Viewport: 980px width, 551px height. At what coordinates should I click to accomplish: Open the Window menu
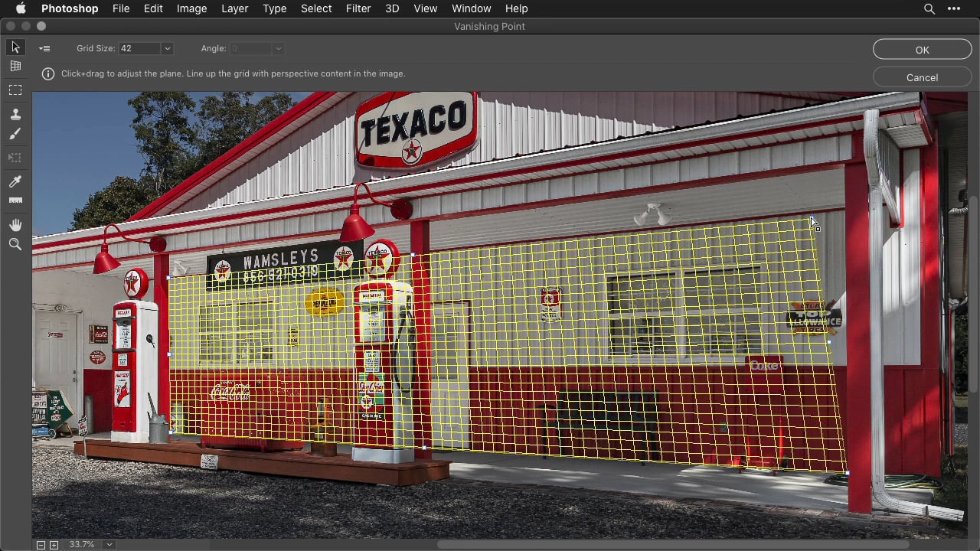(x=471, y=8)
